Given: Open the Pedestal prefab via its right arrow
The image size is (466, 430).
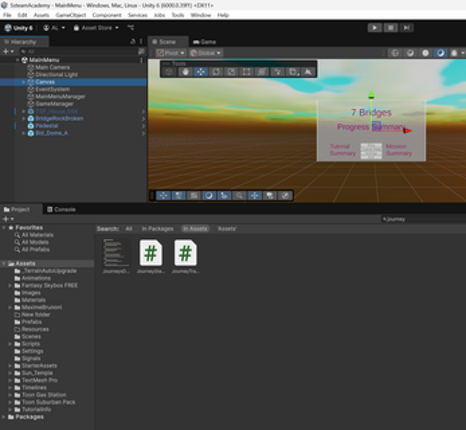Looking at the screenshot, I should (x=143, y=126).
